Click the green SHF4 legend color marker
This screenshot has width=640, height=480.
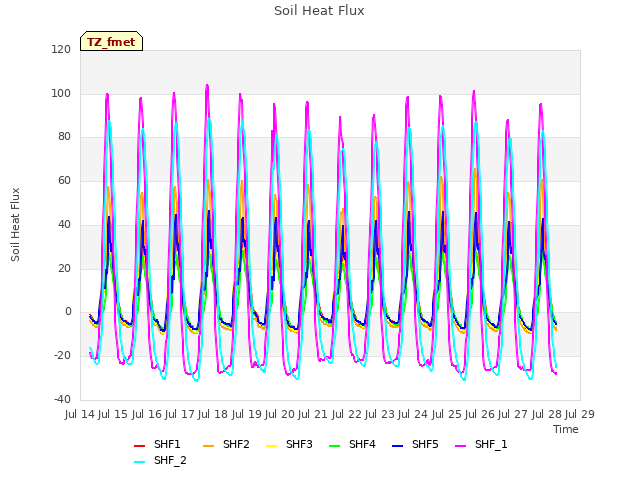pyautogui.click(x=334, y=446)
